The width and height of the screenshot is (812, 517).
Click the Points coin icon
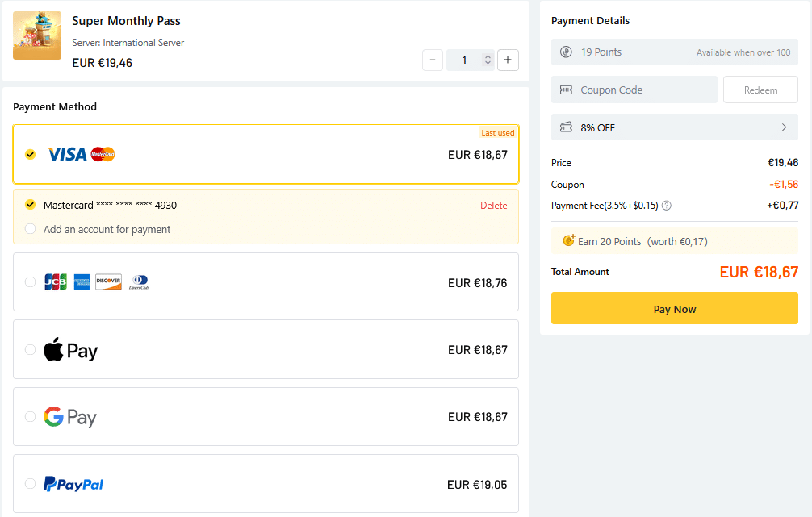[566, 52]
